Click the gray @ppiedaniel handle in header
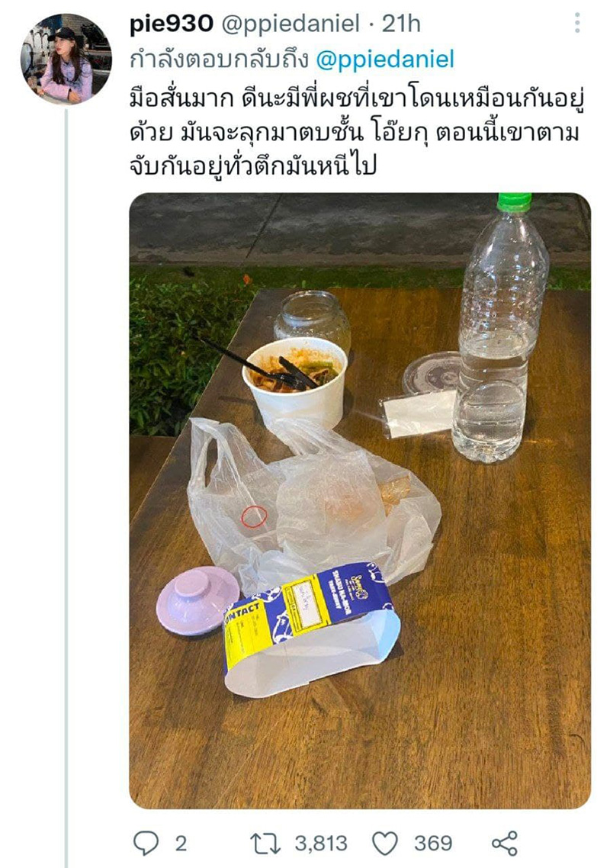 coord(291,24)
